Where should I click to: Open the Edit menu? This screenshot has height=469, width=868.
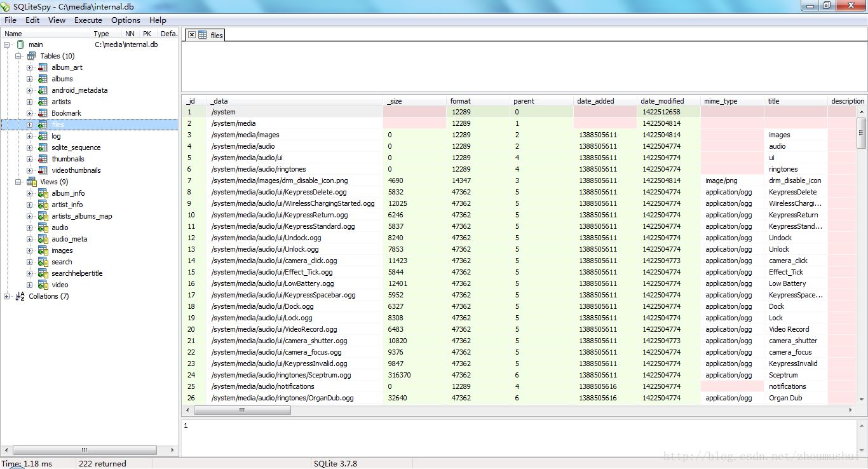click(x=32, y=20)
